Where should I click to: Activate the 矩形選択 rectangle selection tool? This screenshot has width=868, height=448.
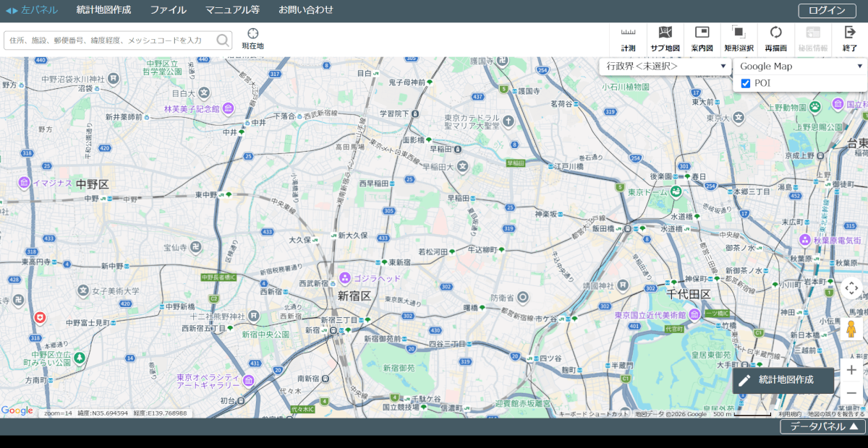[x=739, y=39]
